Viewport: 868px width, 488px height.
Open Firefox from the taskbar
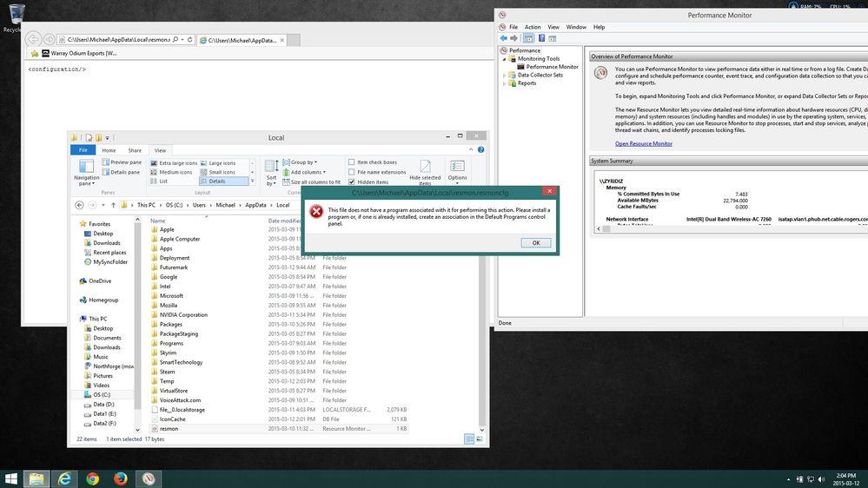(120, 478)
